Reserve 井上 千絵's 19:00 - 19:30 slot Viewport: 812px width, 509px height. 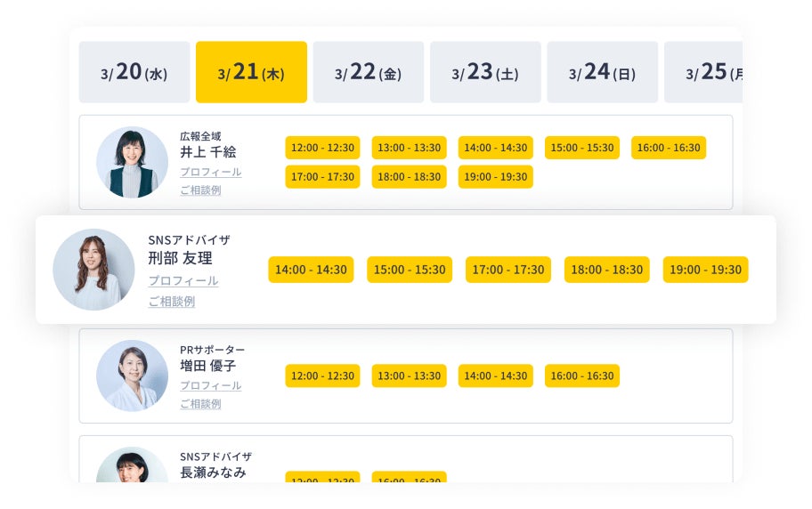click(495, 177)
